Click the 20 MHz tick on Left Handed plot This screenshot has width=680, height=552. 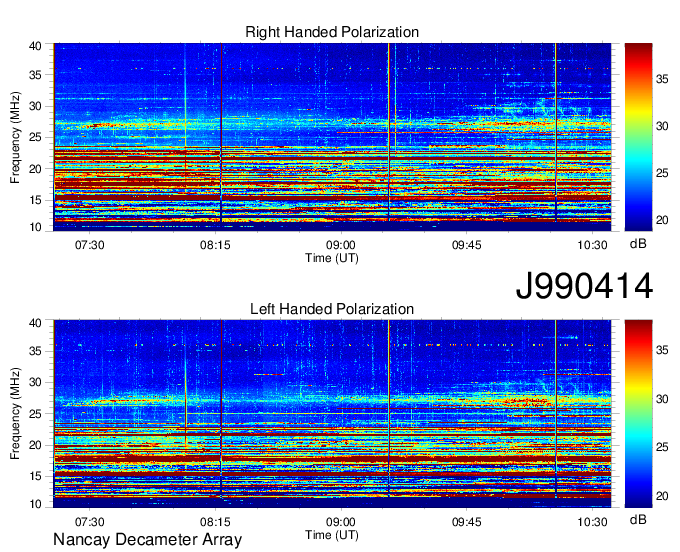35,445
